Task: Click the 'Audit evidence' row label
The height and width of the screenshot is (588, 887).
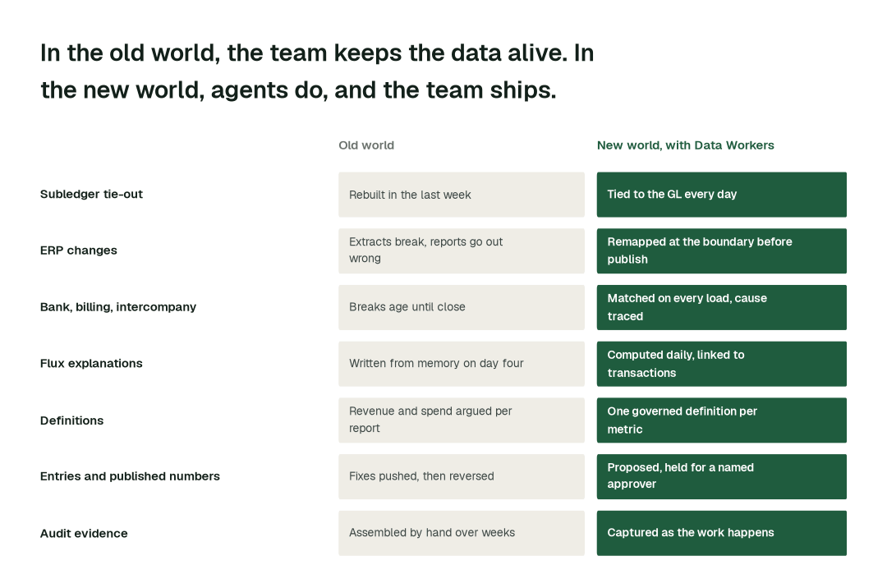Action: (x=84, y=533)
